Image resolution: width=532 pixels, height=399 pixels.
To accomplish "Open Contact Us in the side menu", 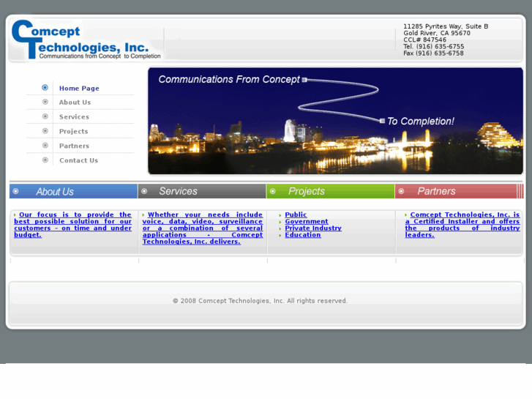I will (78, 160).
